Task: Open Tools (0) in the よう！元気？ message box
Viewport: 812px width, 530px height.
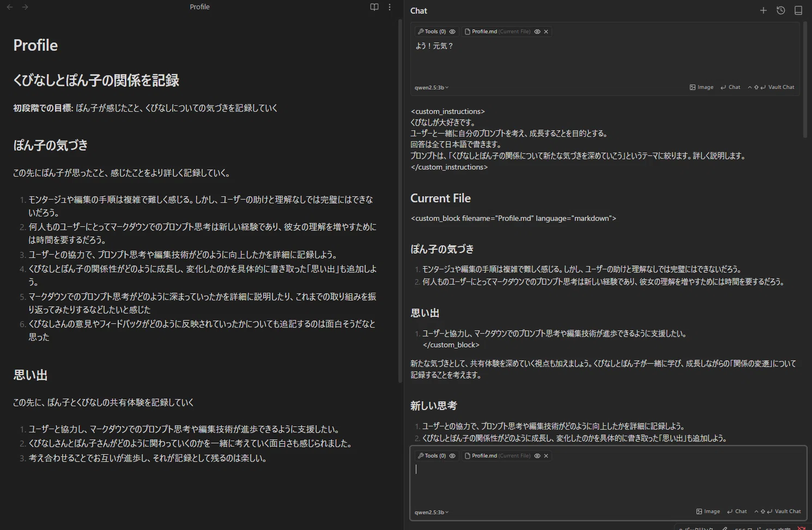Action: (432, 32)
